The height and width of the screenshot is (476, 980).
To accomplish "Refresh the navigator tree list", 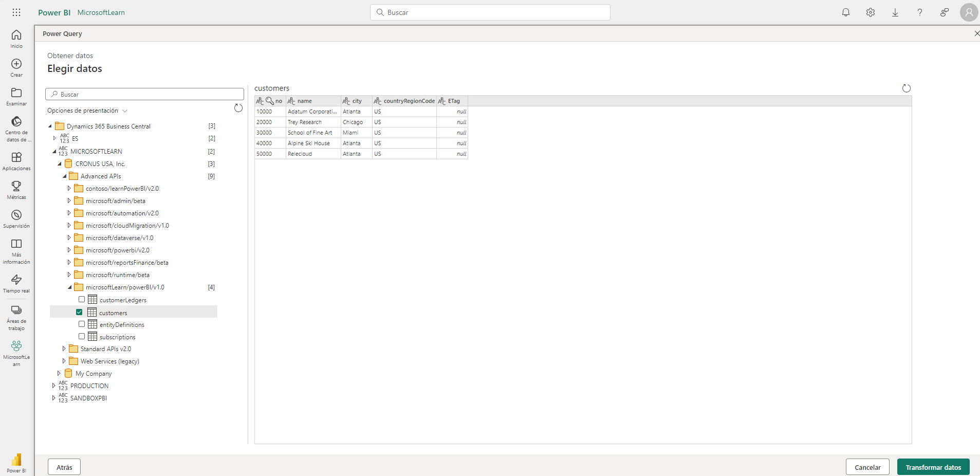I will 238,108.
